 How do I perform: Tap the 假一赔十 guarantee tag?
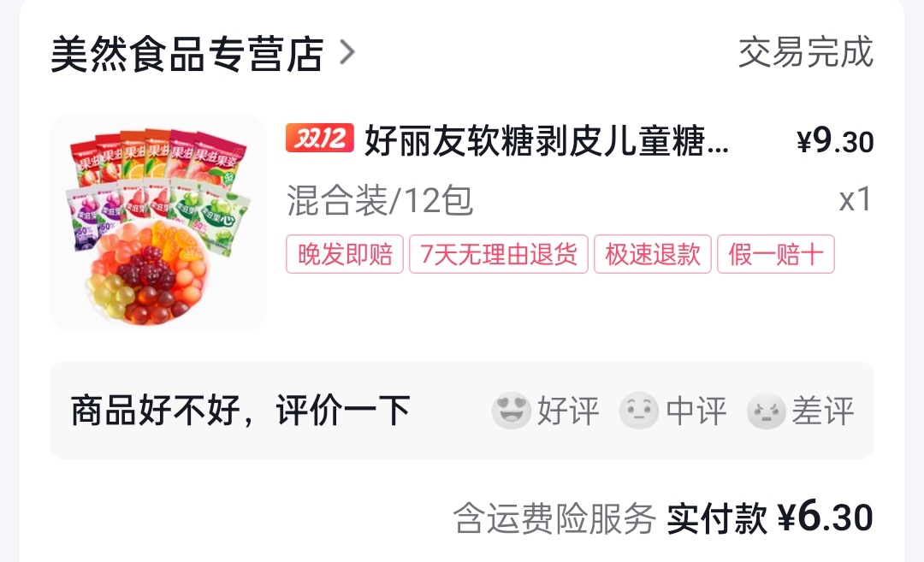coord(776,255)
